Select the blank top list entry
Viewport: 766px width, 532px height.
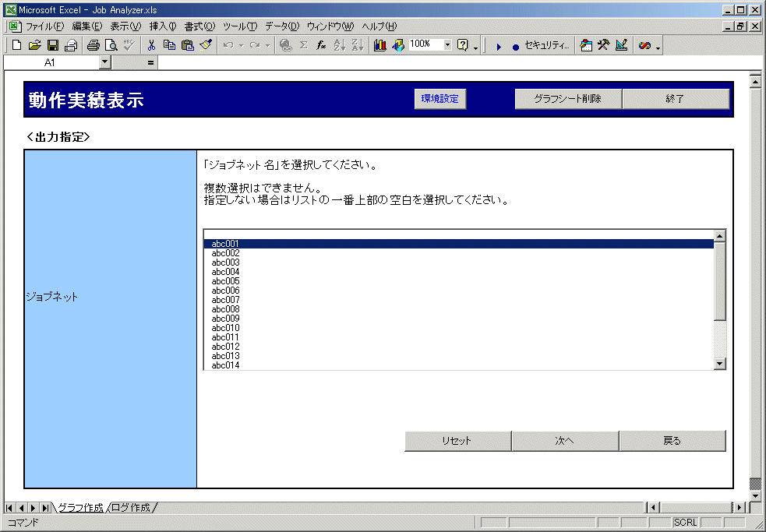[x=459, y=234]
